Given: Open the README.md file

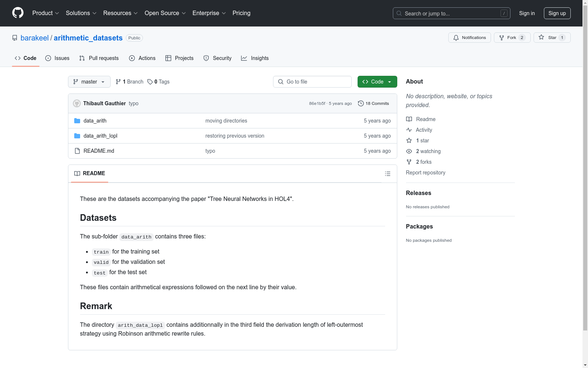Looking at the screenshot, I should pyautogui.click(x=99, y=151).
